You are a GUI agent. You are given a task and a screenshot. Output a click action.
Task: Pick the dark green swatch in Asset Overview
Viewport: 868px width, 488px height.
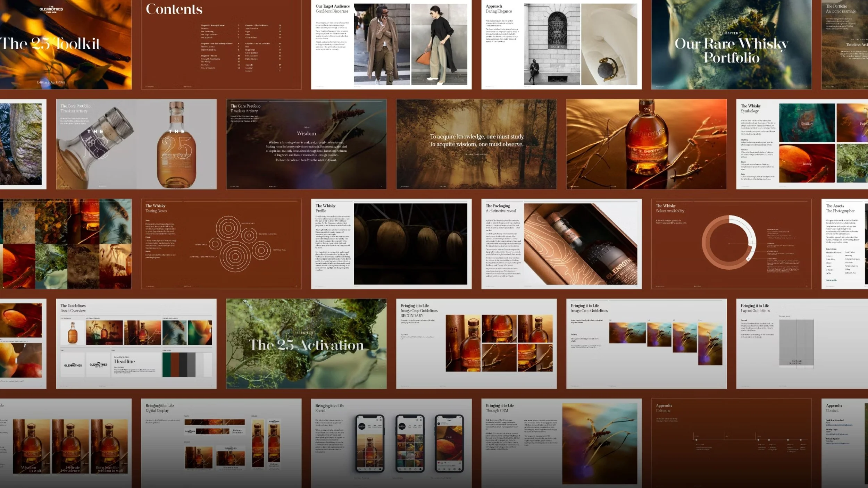[167, 364]
